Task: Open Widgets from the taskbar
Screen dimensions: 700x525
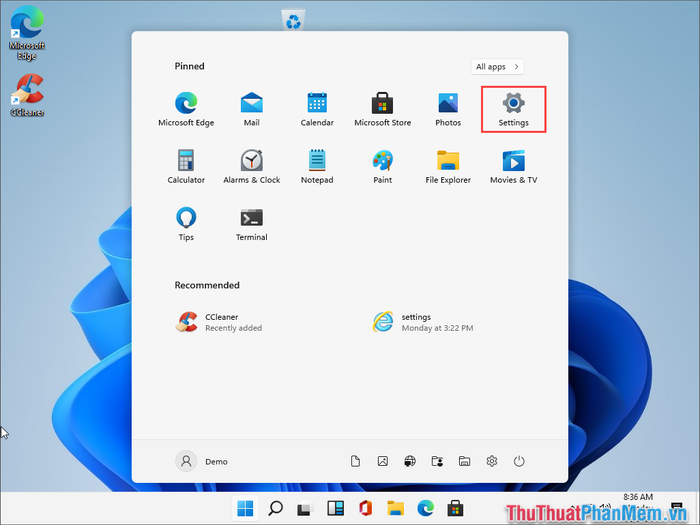Action: point(335,508)
